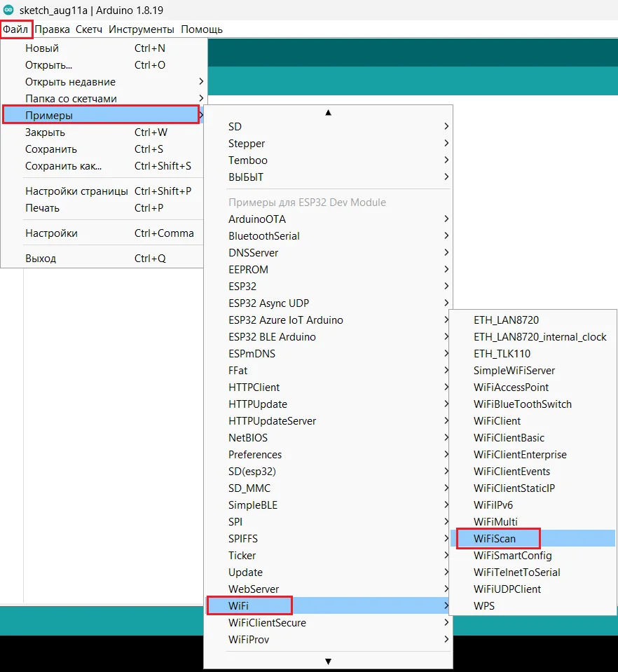Expand the Открыть недавние submenu
This screenshot has height=672, width=618.
pyautogui.click(x=70, y=82)
